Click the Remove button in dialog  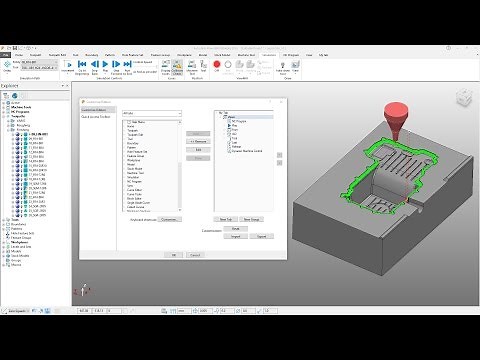pos(198,142)
